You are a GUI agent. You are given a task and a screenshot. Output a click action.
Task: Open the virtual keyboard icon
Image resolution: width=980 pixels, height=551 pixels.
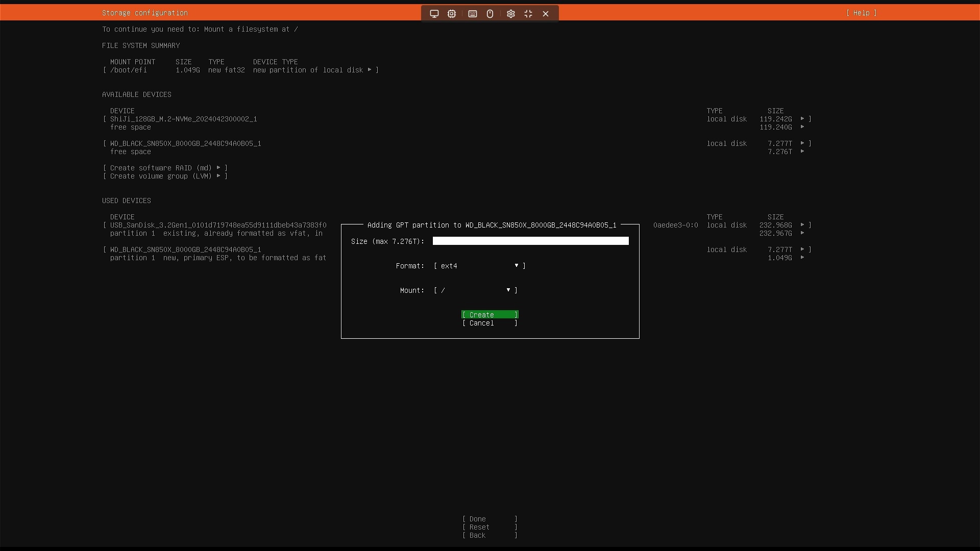[x=473, y=14]
